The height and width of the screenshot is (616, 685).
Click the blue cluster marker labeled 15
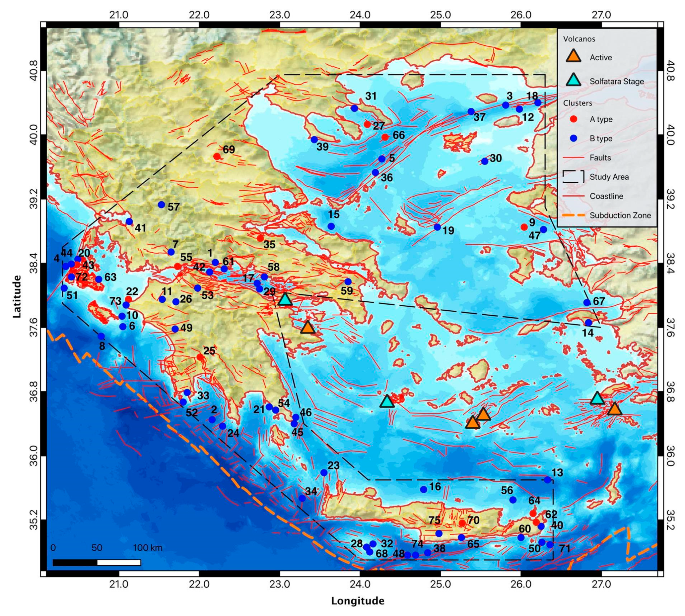(x=331, y=226)
